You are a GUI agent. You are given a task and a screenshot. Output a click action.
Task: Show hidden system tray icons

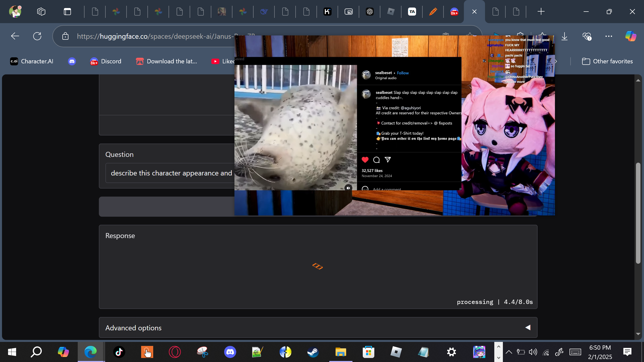[509, 352]
